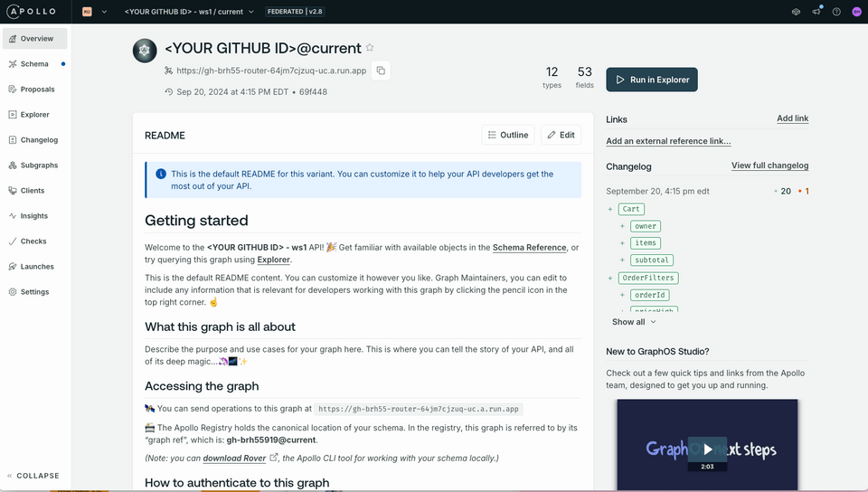The height and width of the screenshot is (492, 868).
Task: Play the GraphOS next steps video
Action: coord(707,449)
